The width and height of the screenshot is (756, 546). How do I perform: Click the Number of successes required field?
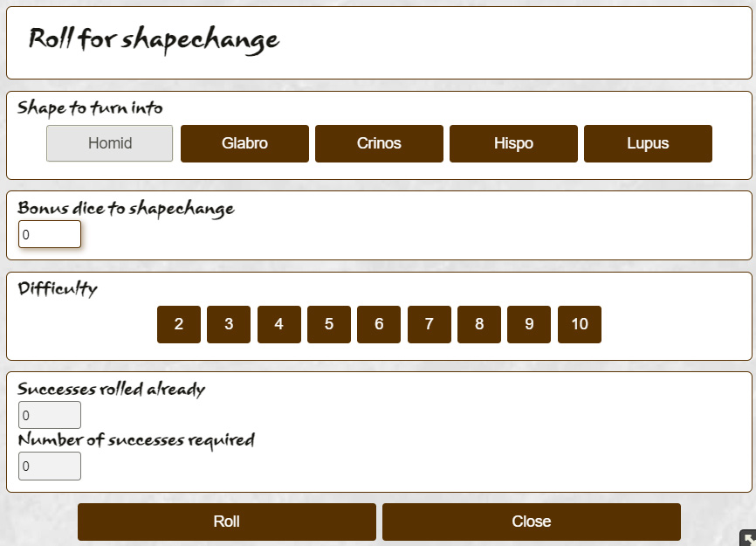tap(50, 466)
